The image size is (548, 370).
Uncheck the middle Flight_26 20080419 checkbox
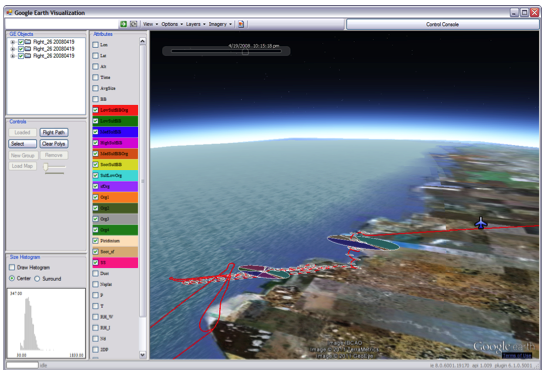click(21, 49)
